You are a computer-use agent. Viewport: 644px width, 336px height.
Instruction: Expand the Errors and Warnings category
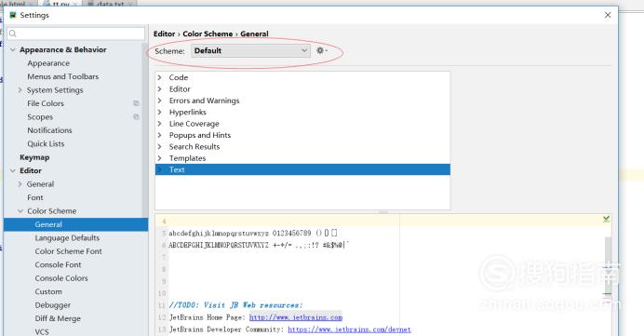[x=160, y=101]
